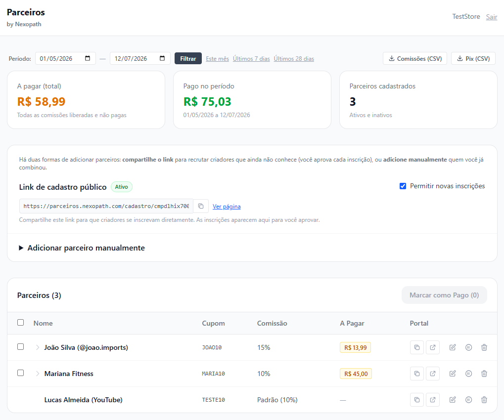Edit partner Mariana Fitness
504x420 pixels.
[x=453, y=374]
